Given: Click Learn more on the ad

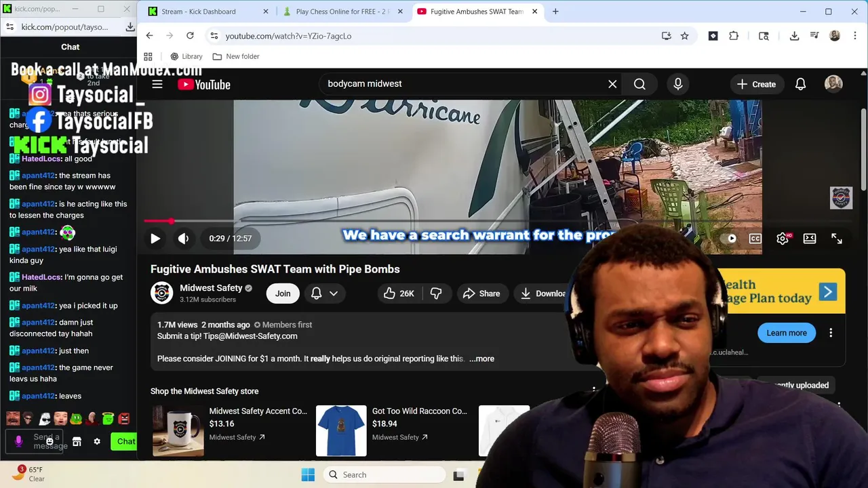Looking at the screenshot, I should click(x=787, y=333).
